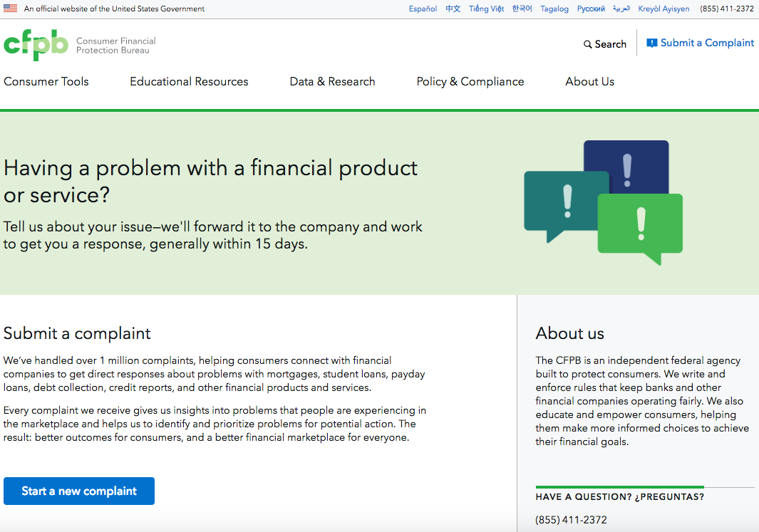Expand the Data & Research menu
This screenshot has width=759, height=532.
click(x=333, y=82)
